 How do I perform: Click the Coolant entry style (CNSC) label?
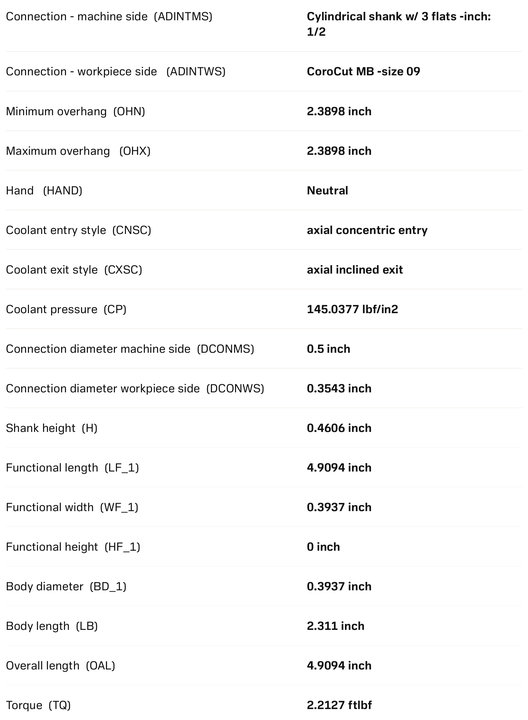(78, 230)
